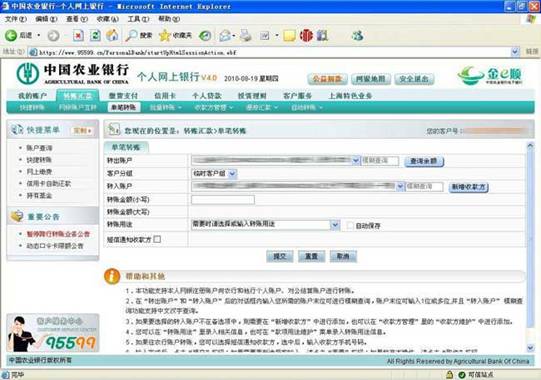Expand the 批量转账 submenu
Screen dimensions: 541x380
(x=166, y=107)
